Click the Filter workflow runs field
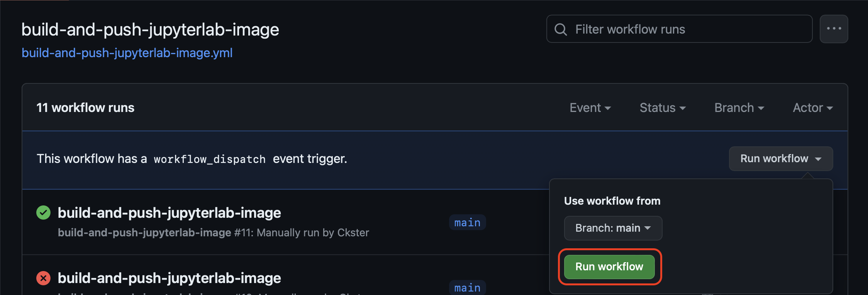The width and height of the screenshot is (868, 295). coord(680,29)
